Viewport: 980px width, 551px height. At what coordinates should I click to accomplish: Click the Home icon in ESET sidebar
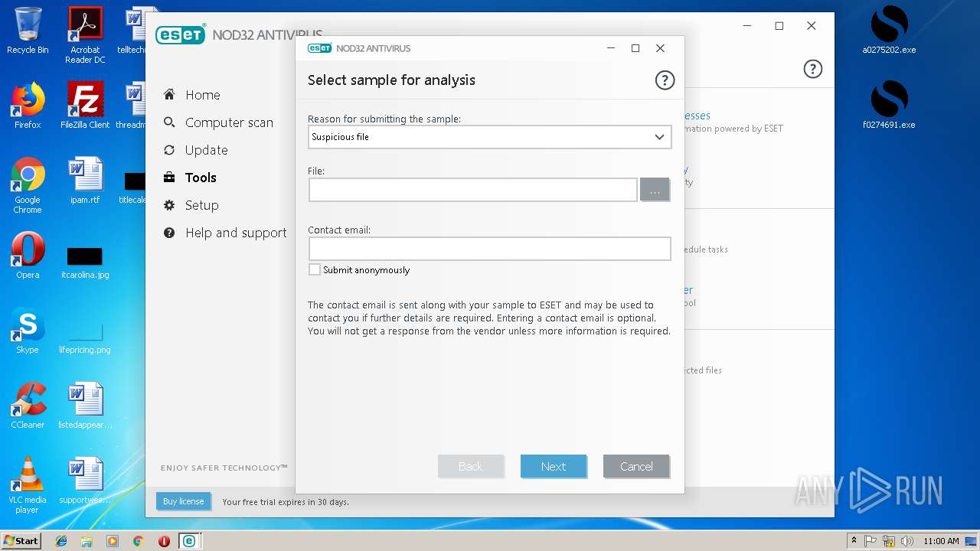click(169, 95)
